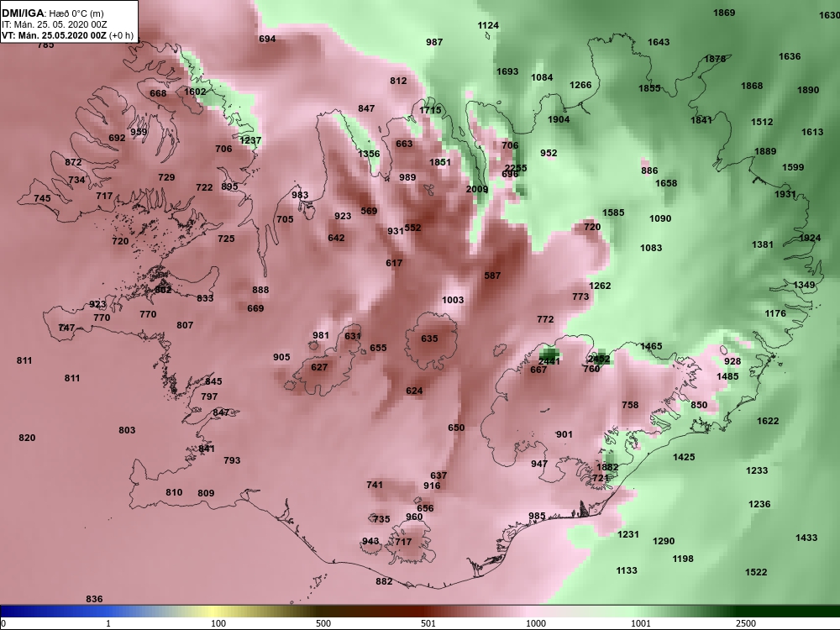This screenshot has width=840, height=630.
Task: Click the map value 627
Action: (x=319, y=367)
